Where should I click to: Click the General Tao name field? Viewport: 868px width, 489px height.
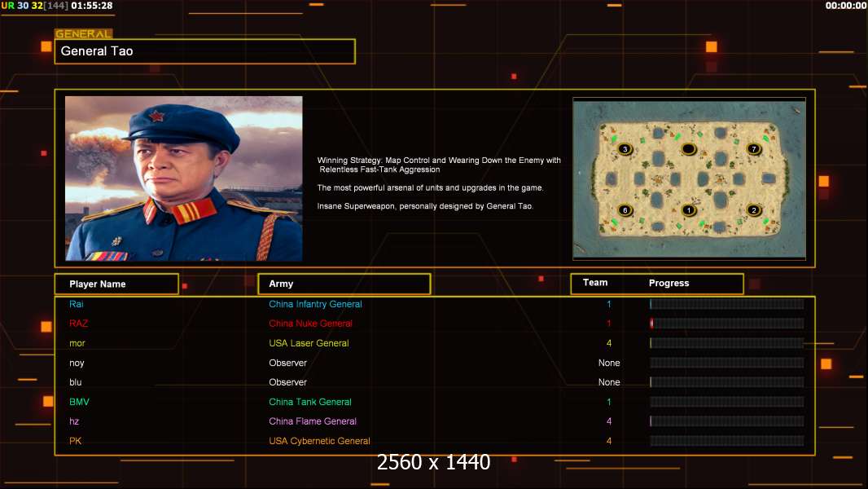pyautogui.click(x=205, y=51)
